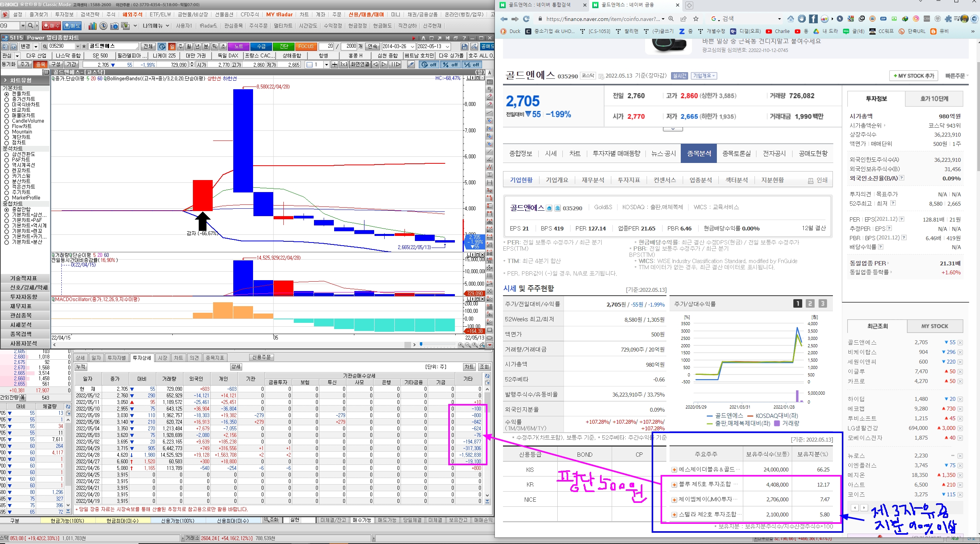Click the zoom magnifier icon in address bar

coord(671,19)
